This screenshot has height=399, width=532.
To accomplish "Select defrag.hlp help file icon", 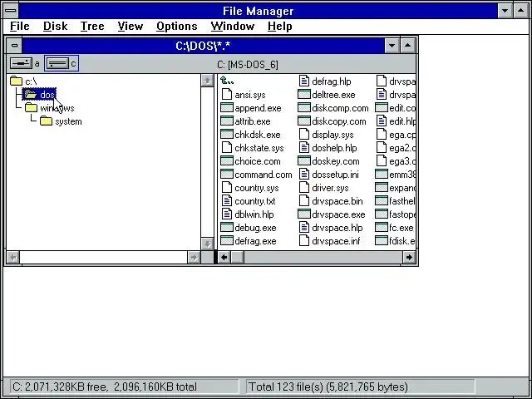I will pyautogui.click(x=304, y=81).
